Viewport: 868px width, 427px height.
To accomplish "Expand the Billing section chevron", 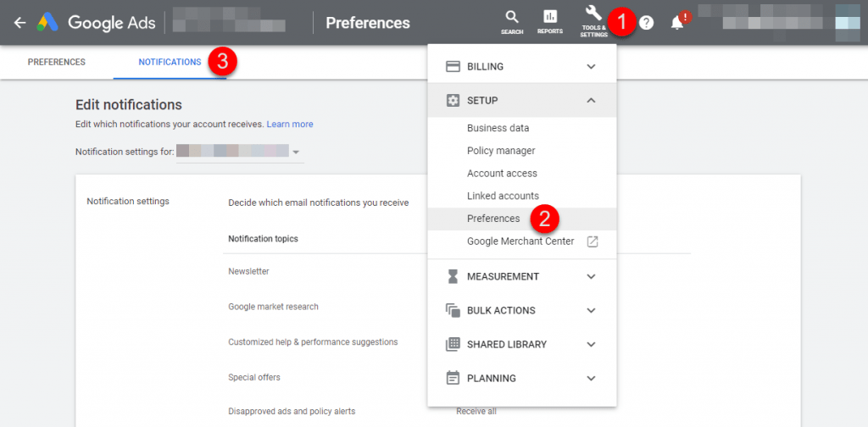I will pyautogui.click(x=591, y=66).
